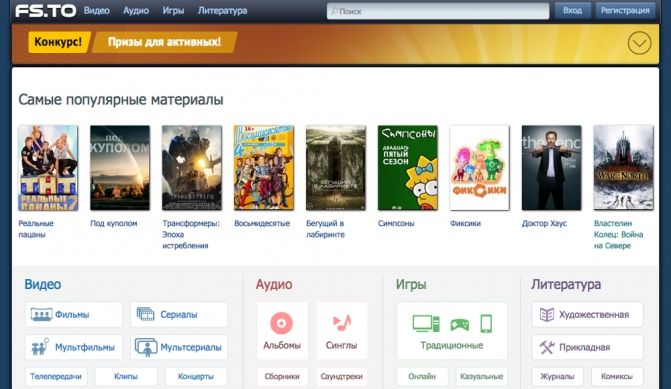Click the Сериалы film frames icon

[145, 315]
